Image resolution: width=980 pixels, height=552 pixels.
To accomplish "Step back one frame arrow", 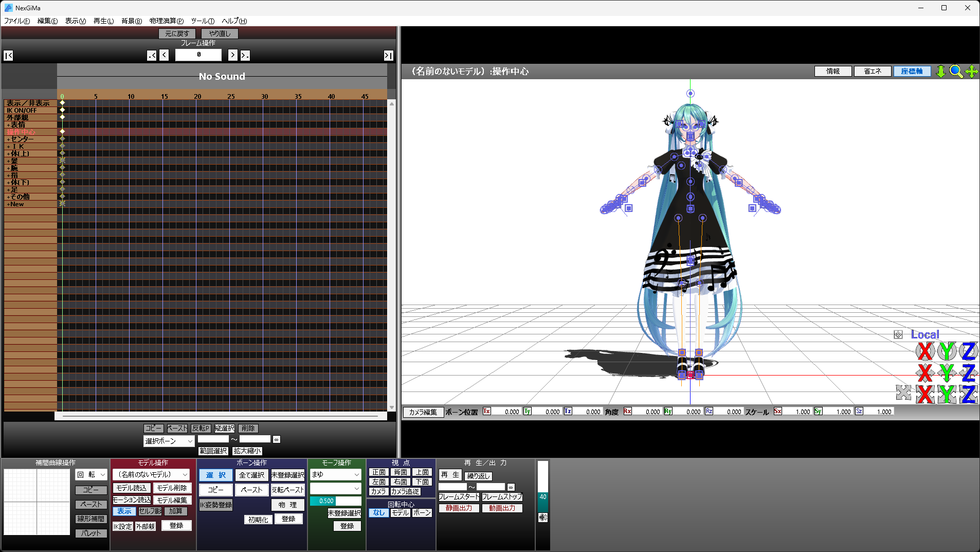I will [164, 56].
